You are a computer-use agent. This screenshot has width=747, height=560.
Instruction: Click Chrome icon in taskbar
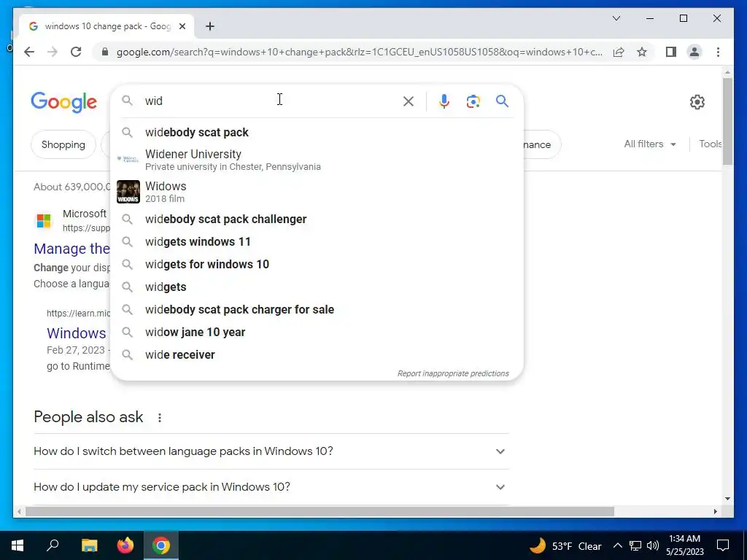click(x=161, y=545)
